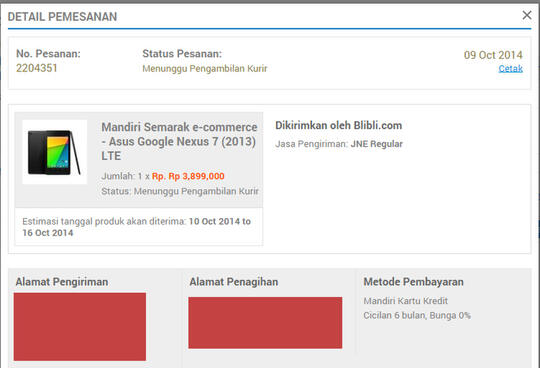Open the Nexus 7 product thumbnail
This screenshot has width=540, height=368.
[x=54, y=152]
